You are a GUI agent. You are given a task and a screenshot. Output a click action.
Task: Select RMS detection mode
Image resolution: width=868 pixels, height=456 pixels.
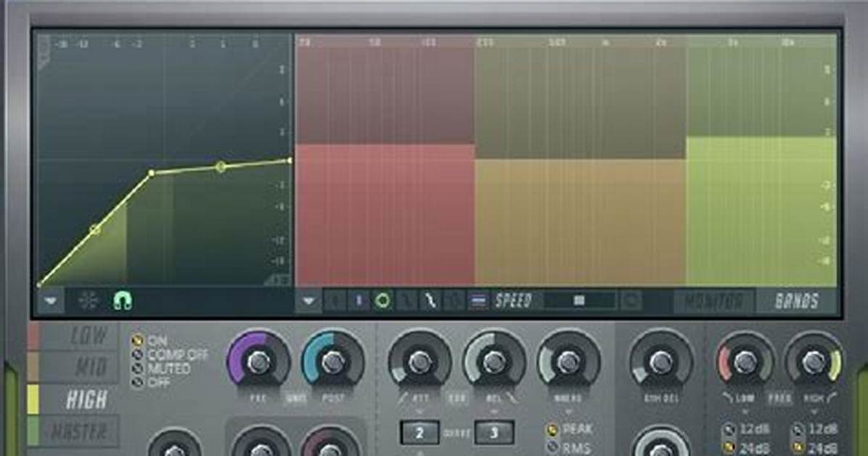(x=568, y=447)
